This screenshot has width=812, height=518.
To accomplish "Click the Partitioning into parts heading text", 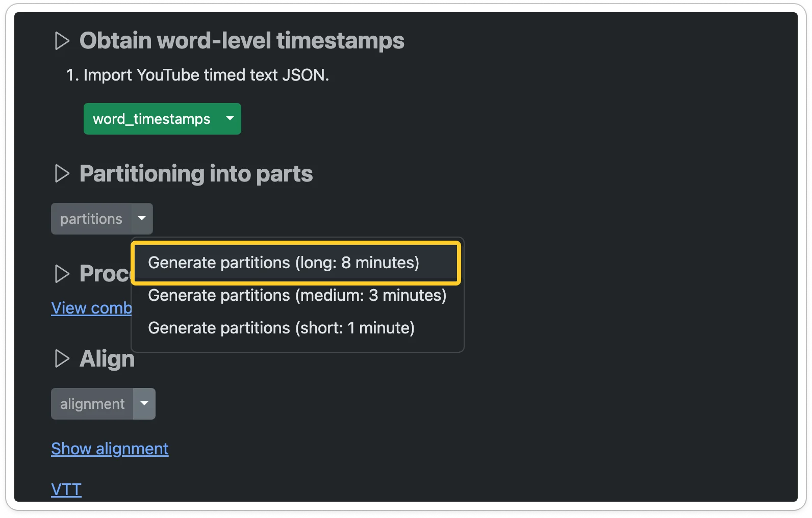I will click(x=196, y=174).
